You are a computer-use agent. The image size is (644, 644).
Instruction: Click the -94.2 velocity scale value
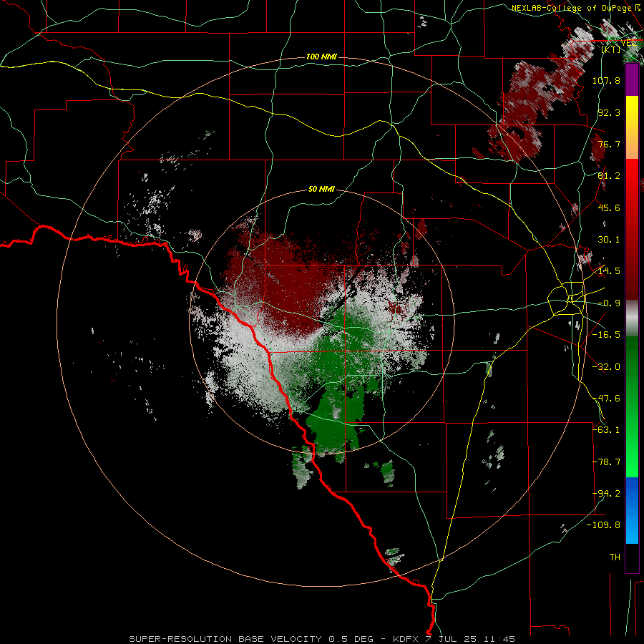tap(606, 494)
